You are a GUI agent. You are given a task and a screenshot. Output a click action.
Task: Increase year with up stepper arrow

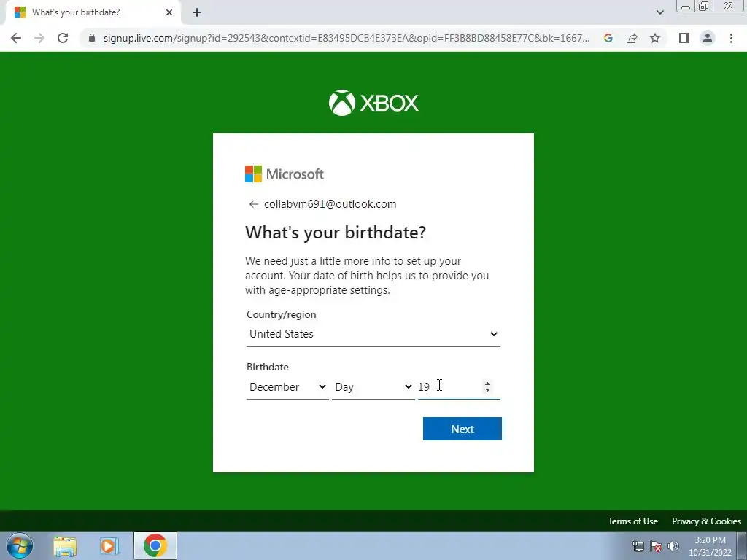487,383
